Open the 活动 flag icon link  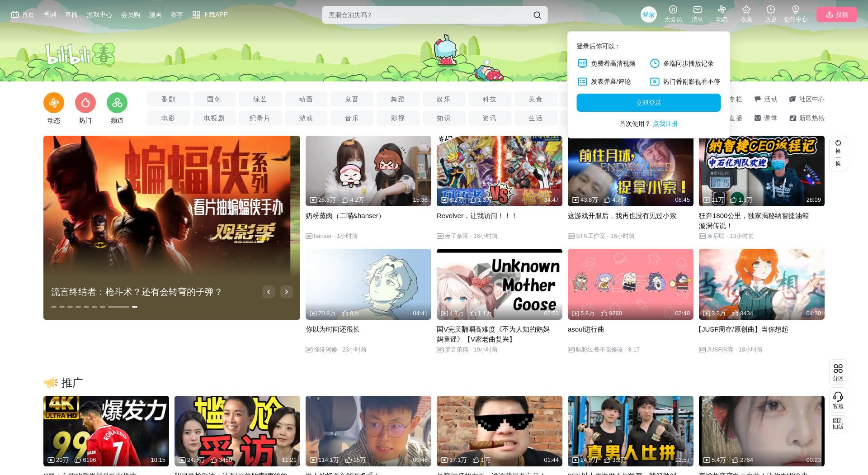[x=766, y=99]
